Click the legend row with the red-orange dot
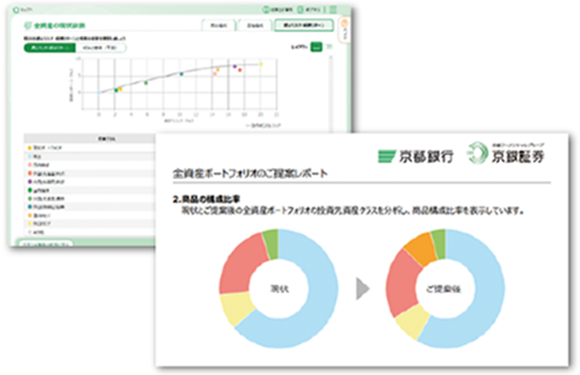The image size is (580, 375). (x=90, y=173)
